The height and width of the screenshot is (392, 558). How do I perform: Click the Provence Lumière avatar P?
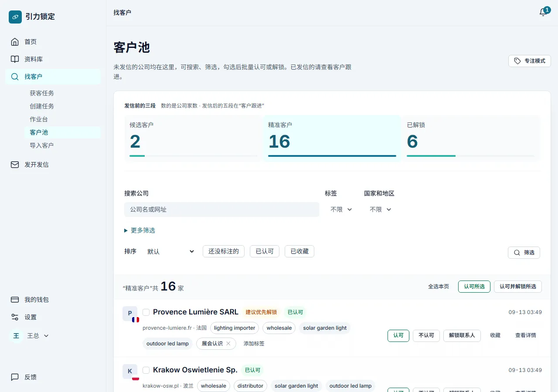(130, 313)
